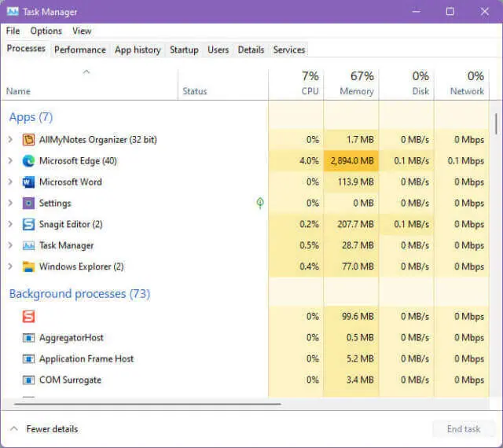
Task: Click the Fewer details label
Action: click(52, 429)
